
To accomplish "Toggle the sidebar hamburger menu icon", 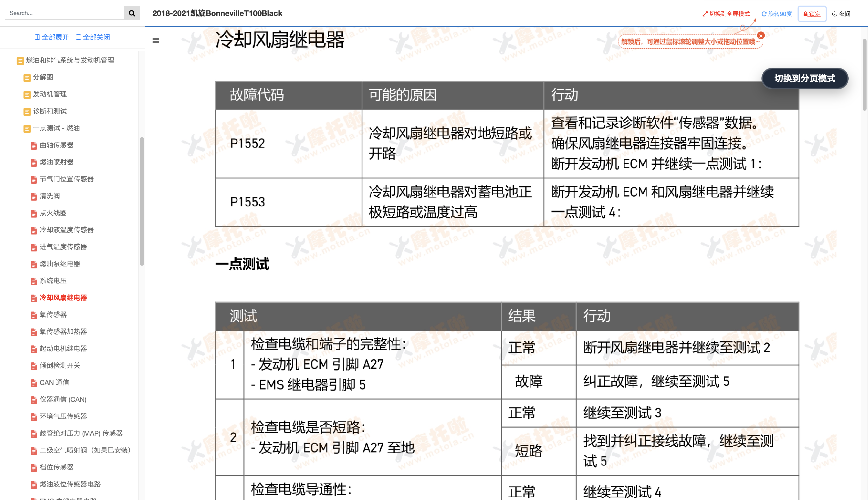I will tap(156, 40).
